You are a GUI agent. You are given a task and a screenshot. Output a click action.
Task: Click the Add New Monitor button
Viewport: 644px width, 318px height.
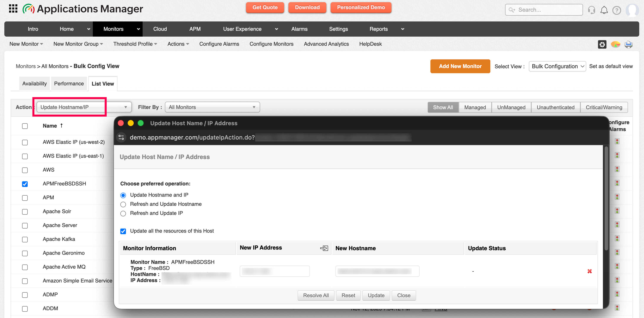pos(460,66)
